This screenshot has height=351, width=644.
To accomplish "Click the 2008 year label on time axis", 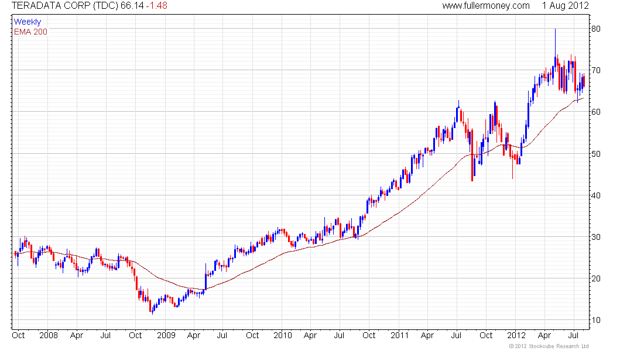I will (49, 335).
